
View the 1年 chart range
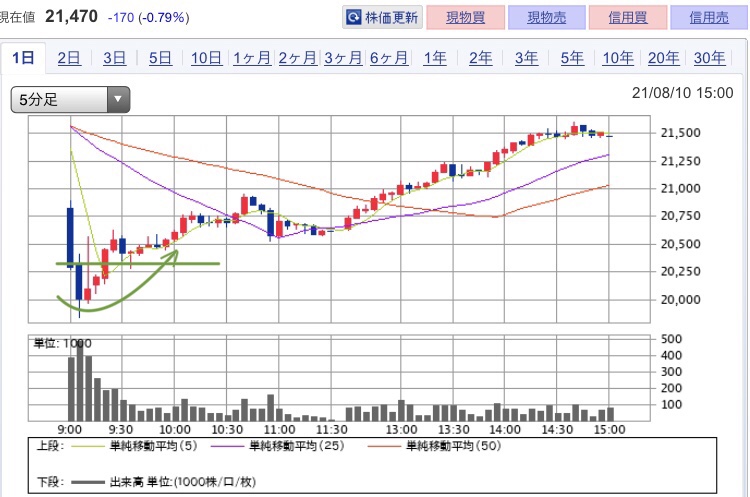click(x=435, y=58)
